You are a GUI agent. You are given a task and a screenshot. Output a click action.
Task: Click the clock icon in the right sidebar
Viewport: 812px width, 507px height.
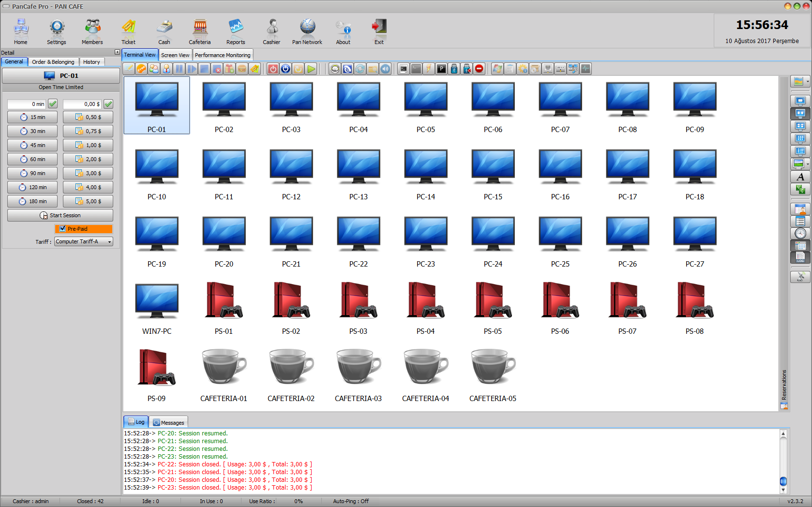[801, 233]
